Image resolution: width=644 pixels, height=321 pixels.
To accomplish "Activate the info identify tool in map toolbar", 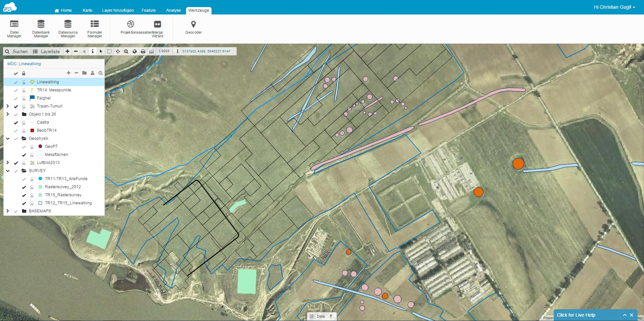I will (x=93, y=51).
